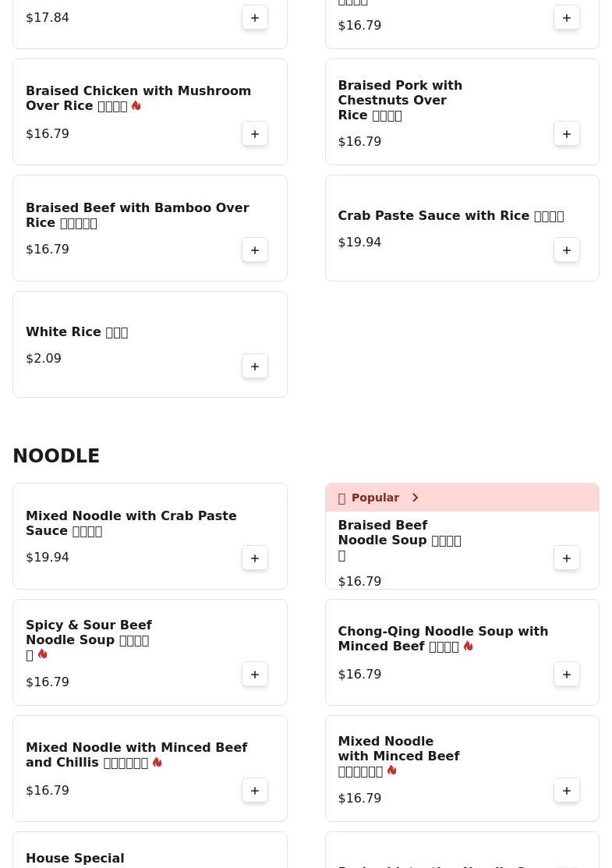Click the $2.09 White Rice price

pos(44,359)
